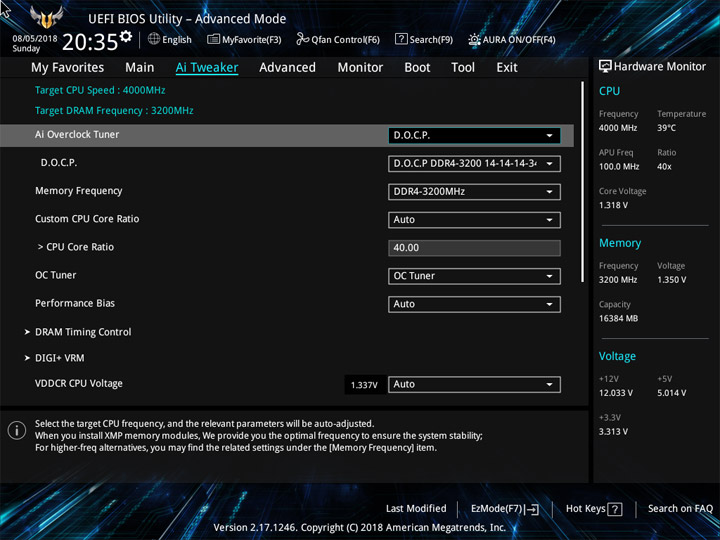Click the Ratio 40x value
720x540 pixels.
[664, 167]
